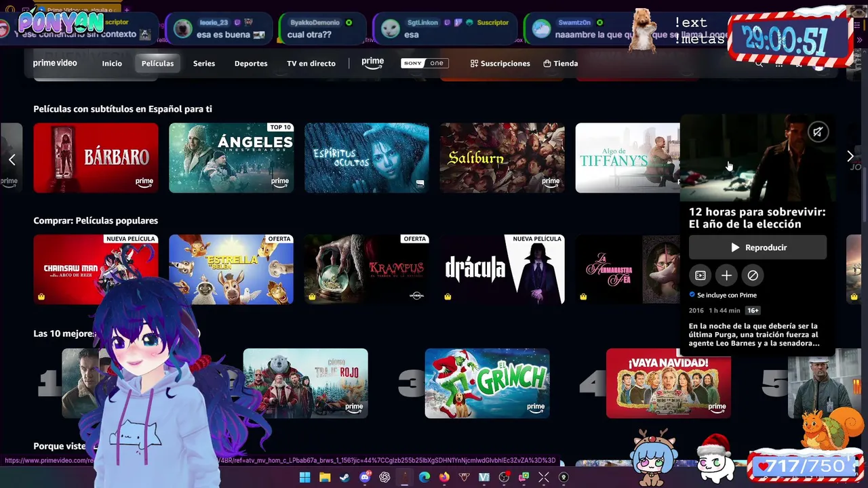Open La Estrella de Belén card
This screenshot has height=488, width=868.
(x=231, y=269)
